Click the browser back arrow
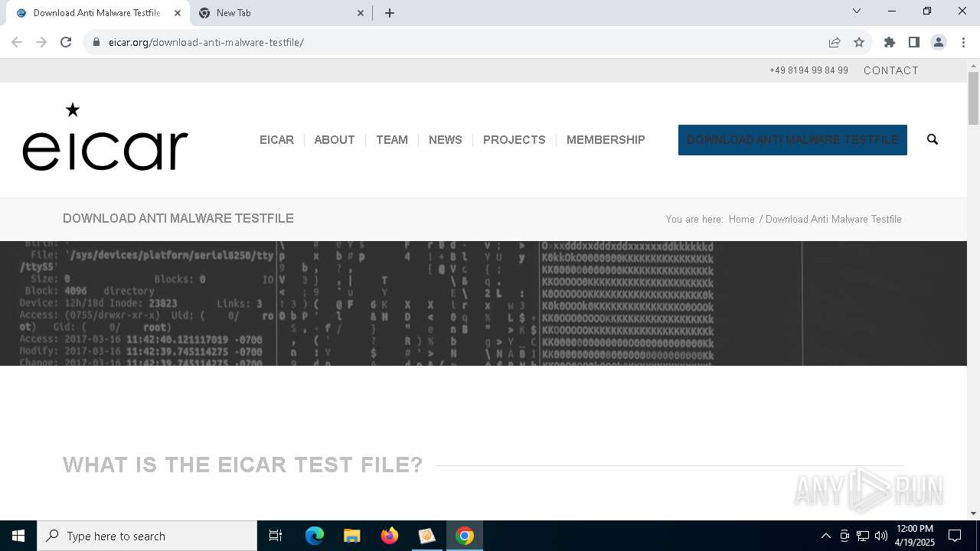Image resolution: width=980 pixels, height=551 pixels. 17,42
